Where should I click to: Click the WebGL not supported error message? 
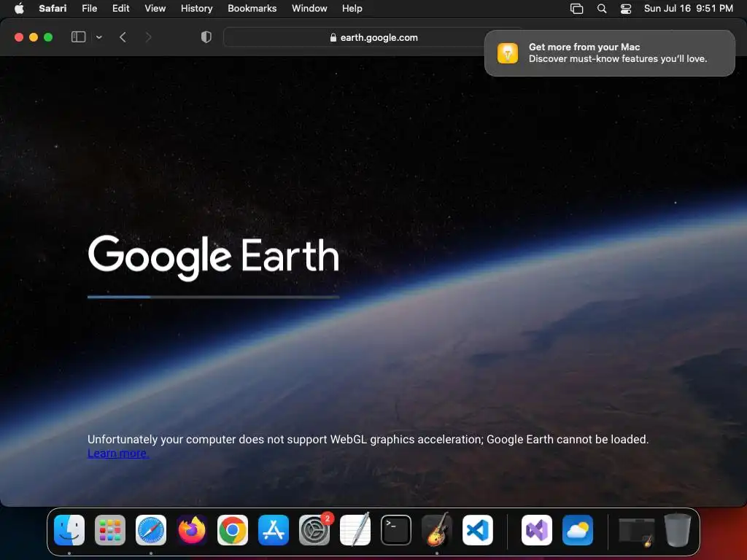pyautogui.click(x=368, y=439)
